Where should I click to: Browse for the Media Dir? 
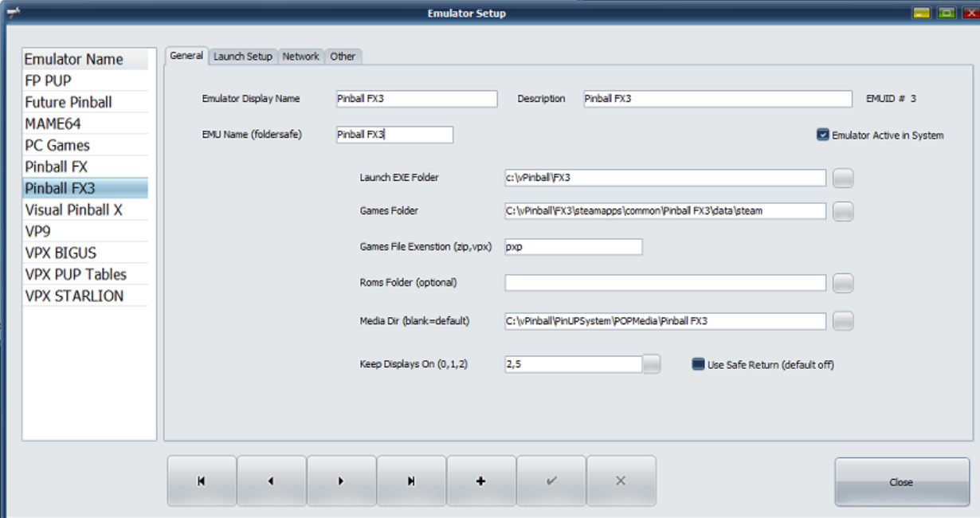tap(843, 321)
